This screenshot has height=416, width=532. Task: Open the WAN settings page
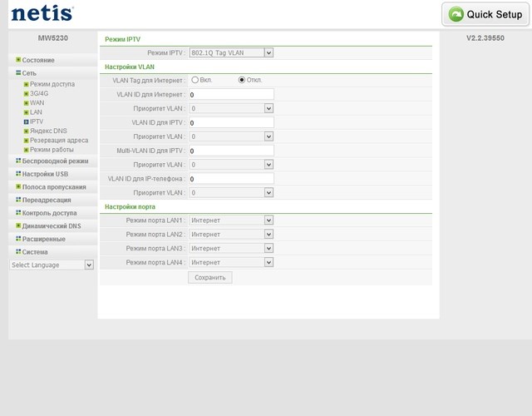(x=37, y=102)
